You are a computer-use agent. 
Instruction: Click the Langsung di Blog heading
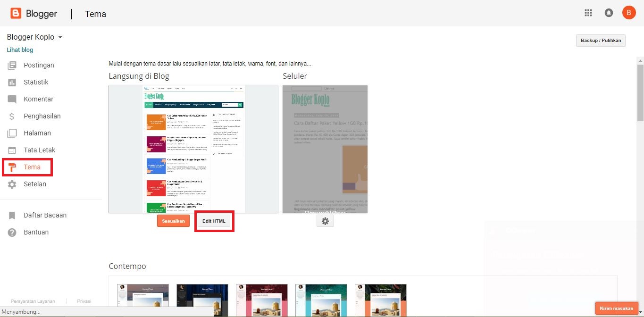[139, 76]
